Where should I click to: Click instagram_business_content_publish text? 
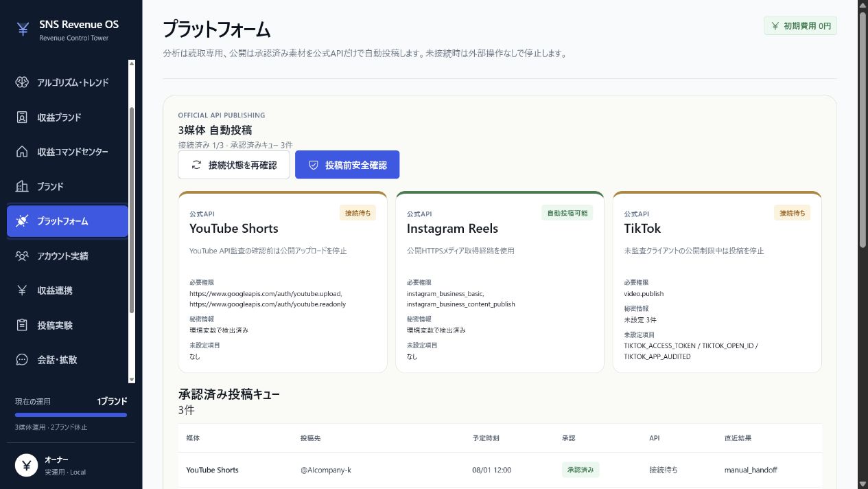[x=460, y=304]
